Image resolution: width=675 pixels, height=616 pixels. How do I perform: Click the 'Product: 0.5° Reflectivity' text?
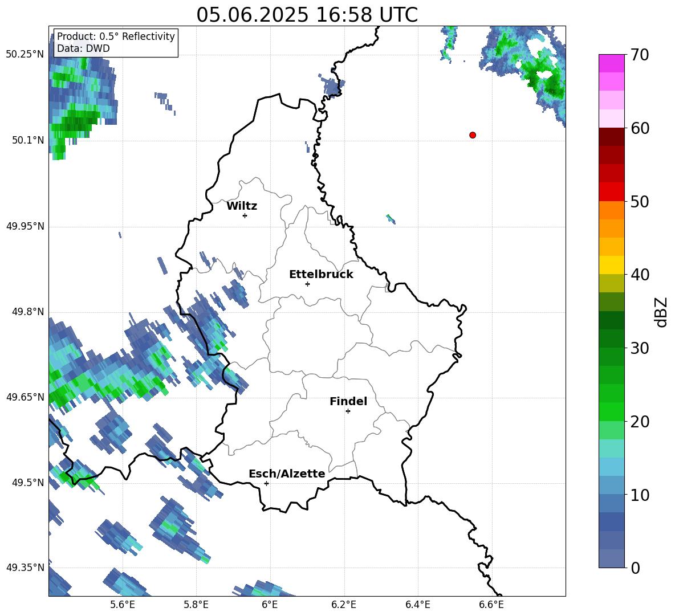(x=116, y=36)
